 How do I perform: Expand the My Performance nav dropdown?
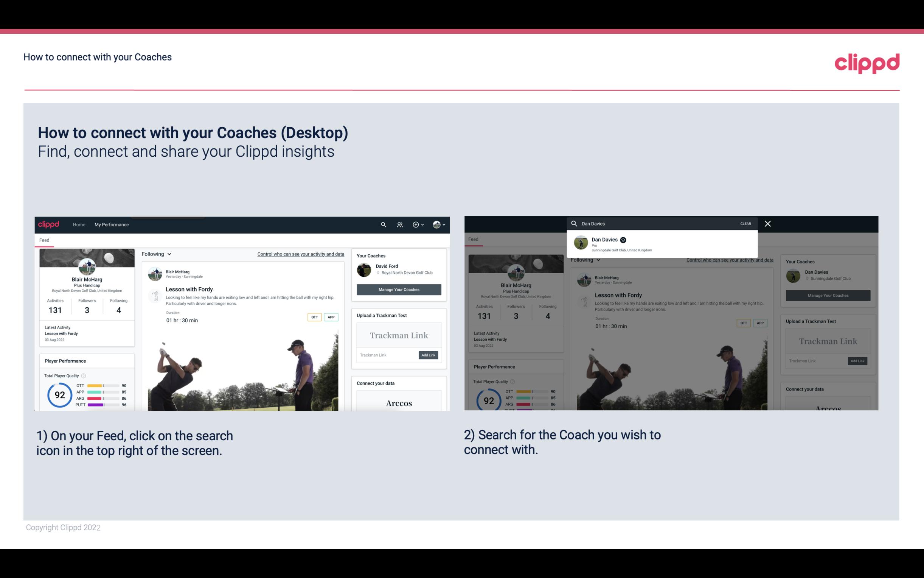(111, 224)
